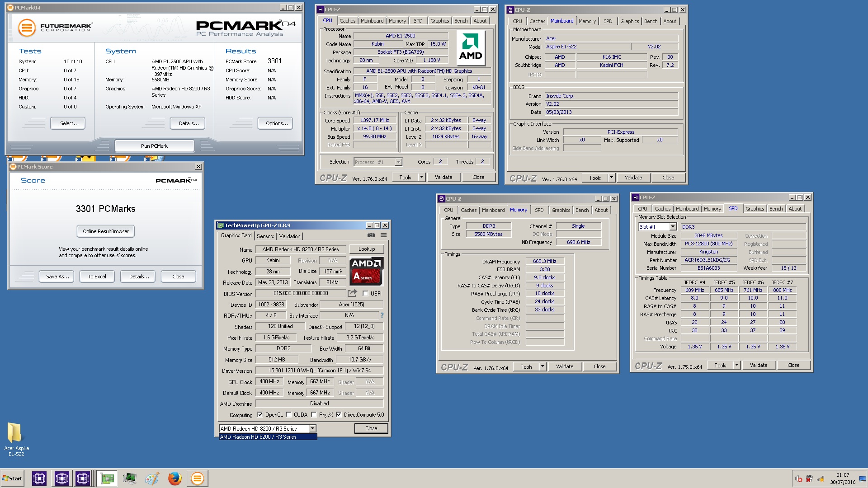This screenshot has width=868, height=488.
Task: Open the Slot #1 memory slot dropdown
Action: point(673,227)
